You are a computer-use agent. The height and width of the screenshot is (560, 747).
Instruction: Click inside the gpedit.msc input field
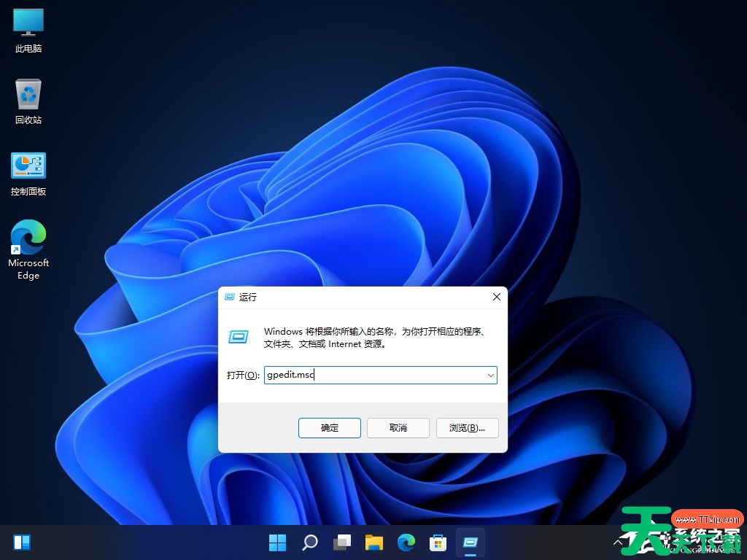365,375
